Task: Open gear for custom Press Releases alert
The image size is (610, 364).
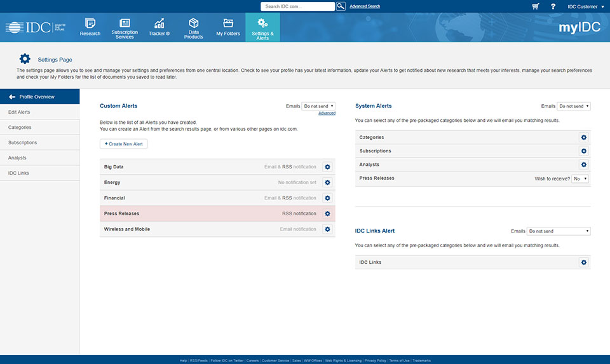Action: [x=328, y=213]
